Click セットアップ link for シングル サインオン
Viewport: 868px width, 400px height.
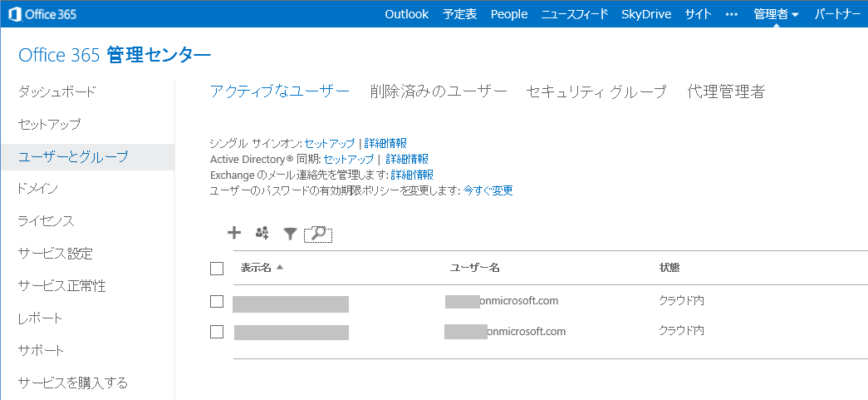pyautogui.click(x=330, y=144)
